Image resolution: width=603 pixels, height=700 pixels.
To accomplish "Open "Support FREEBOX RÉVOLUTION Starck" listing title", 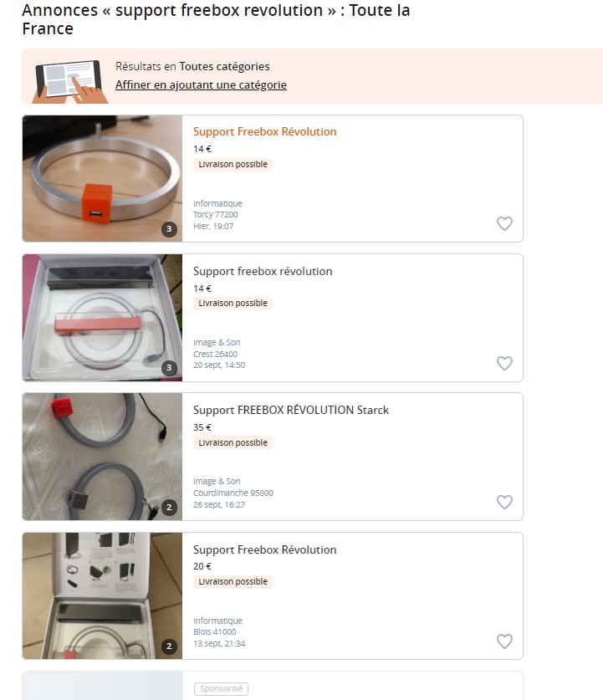I will pos(291,410).
